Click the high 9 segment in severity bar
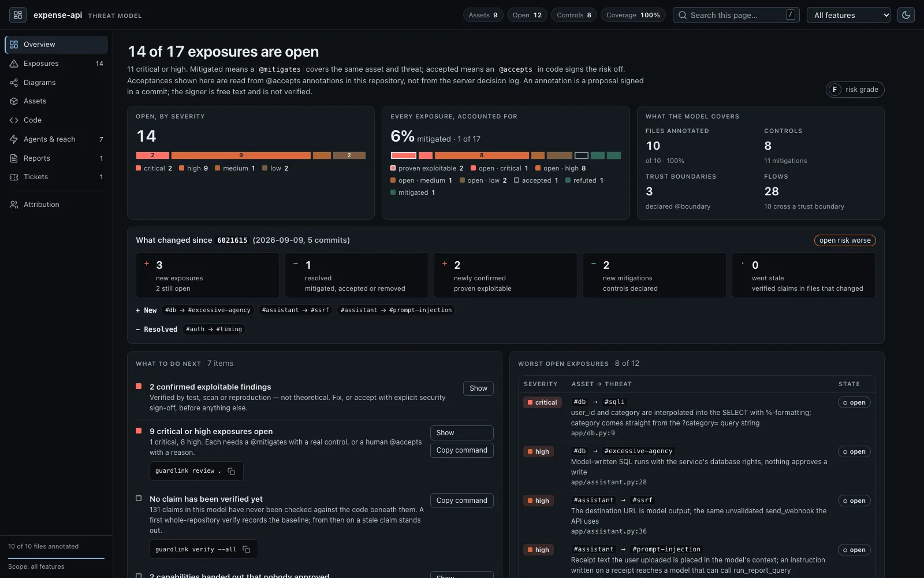924x578 pixels. point(241,155)
